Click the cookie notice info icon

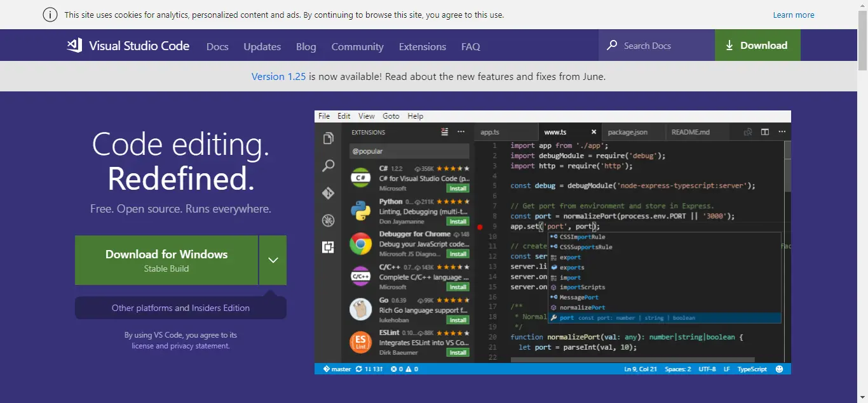(x=50, y=15)
